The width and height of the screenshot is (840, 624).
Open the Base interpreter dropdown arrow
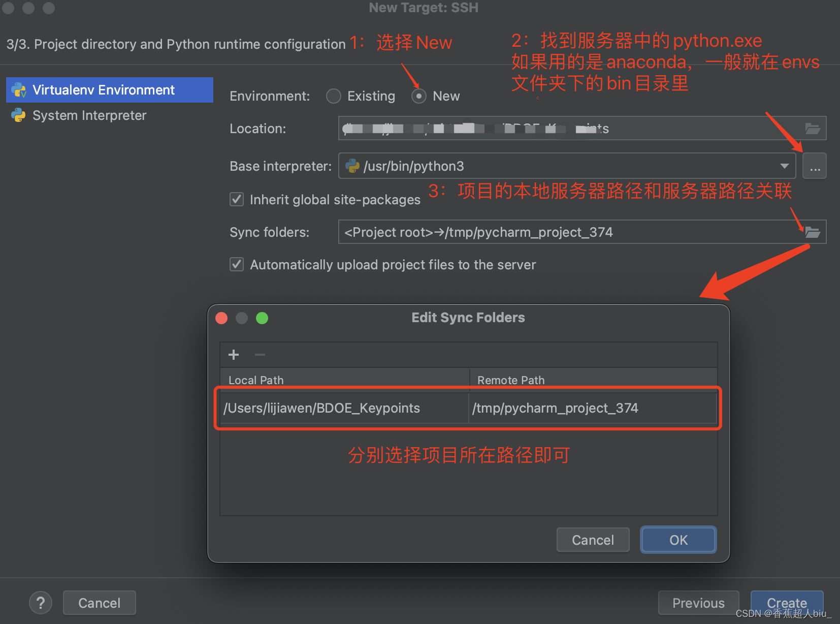784,166
